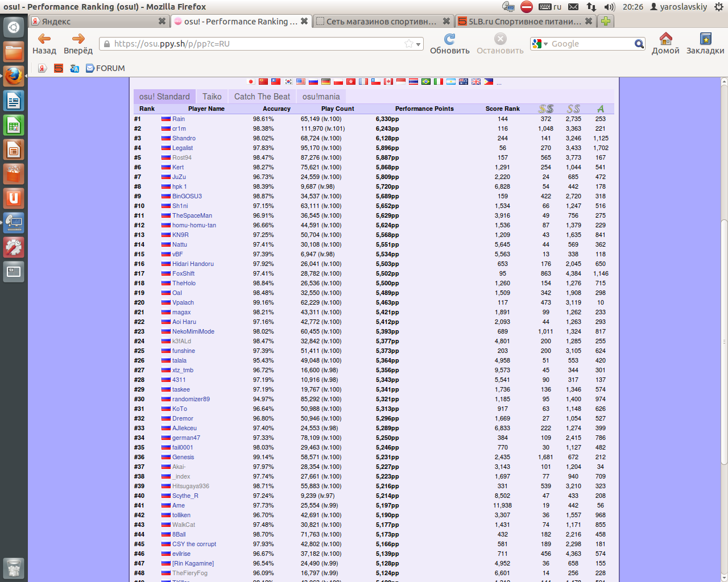Filter ranking by United States flag
728x582 pixels.
301,82
